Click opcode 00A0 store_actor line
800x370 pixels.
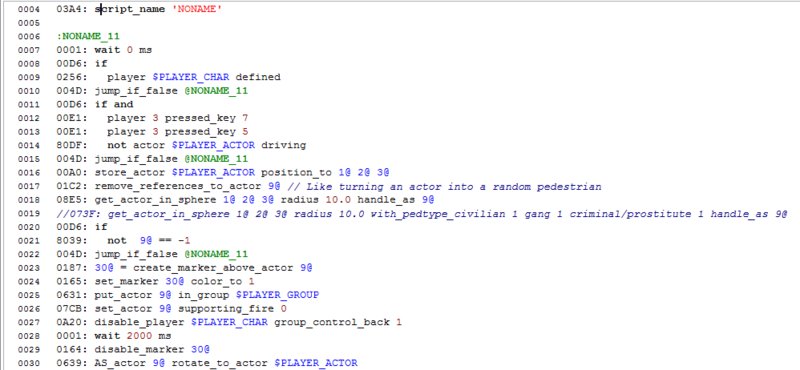pos(223,172)
